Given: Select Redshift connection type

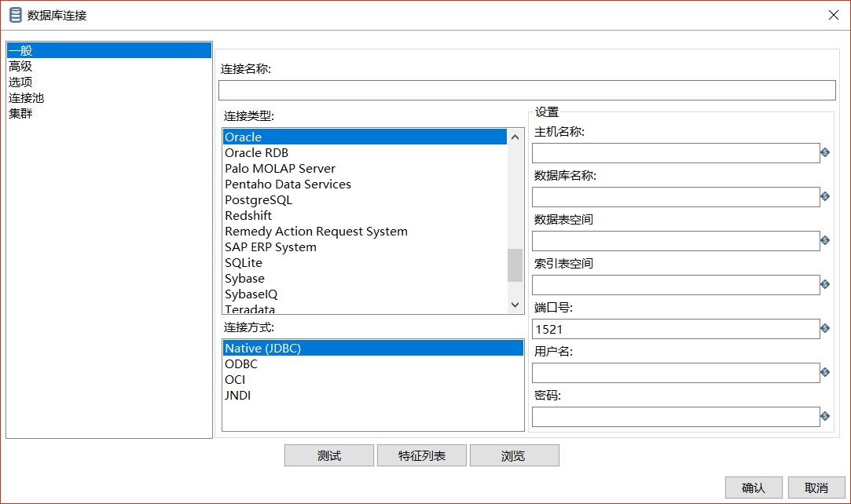Looking at the screenshot, I should (x=365, y=216).
